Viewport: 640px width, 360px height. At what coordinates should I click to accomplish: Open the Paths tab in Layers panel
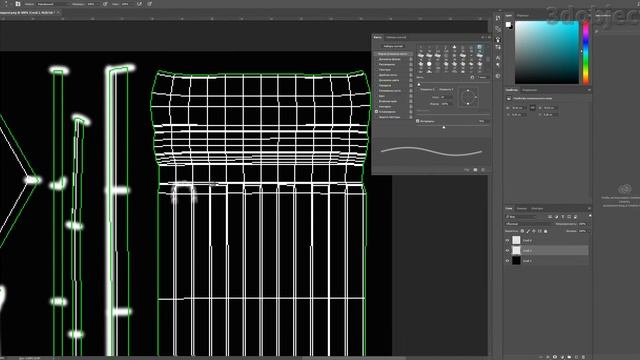pyautogui.click(x=537, y=209)
